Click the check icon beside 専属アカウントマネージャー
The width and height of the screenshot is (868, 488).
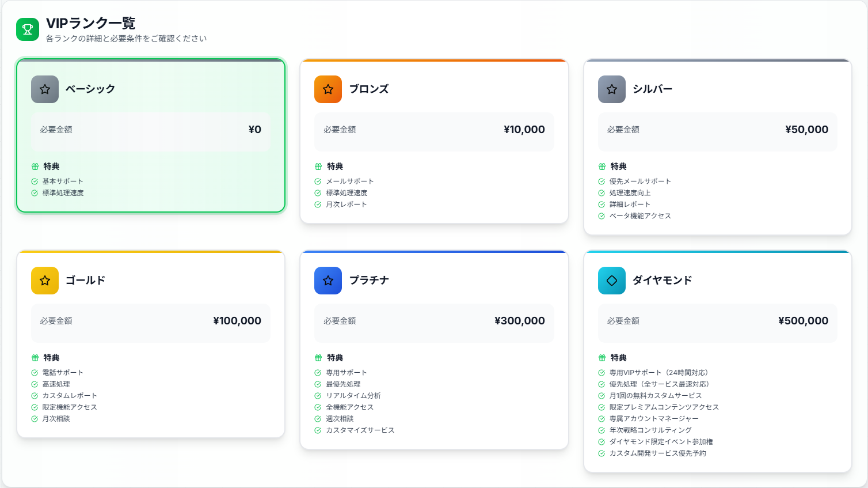(x=601, y=419)
